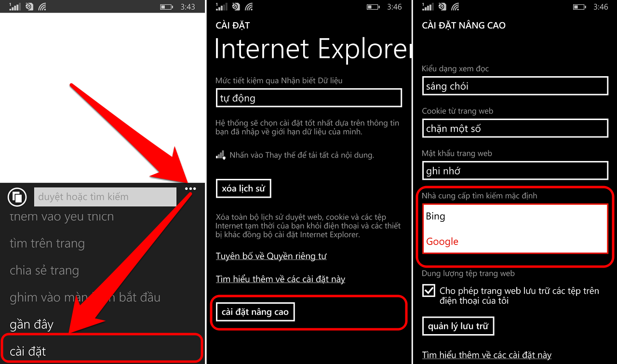Tap the signal bars icon on the browser screen
The image size is (617, 364).
tap(15, 7)
